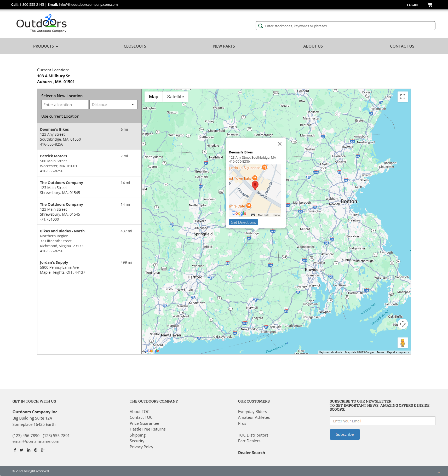Open the LinkedIn social icon
448x476 pixels.
click(x=29, y=450)
